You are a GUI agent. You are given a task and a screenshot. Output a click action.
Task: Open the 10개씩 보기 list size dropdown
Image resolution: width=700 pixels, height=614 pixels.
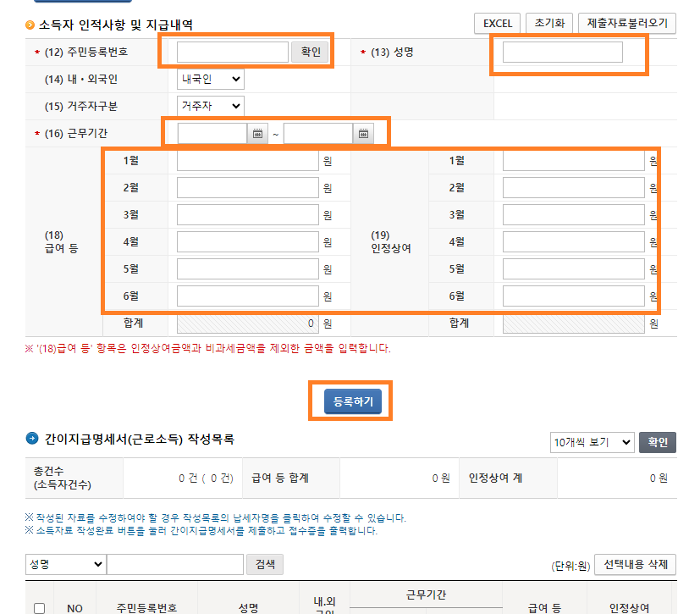pos(592,442)
